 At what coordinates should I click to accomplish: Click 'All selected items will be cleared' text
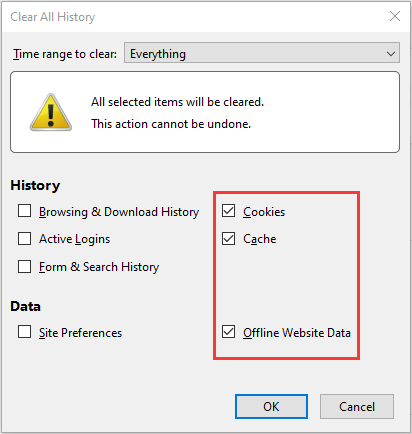[x=178, y=102]
